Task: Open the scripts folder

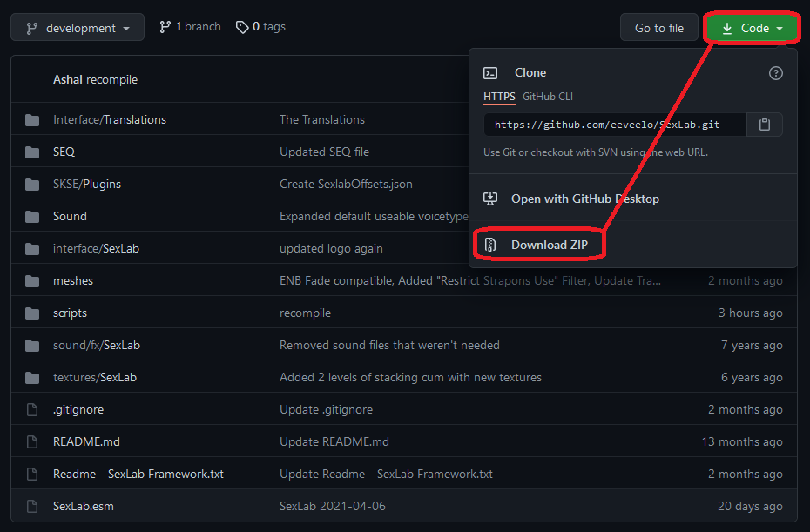Action: tap(70, 313)
